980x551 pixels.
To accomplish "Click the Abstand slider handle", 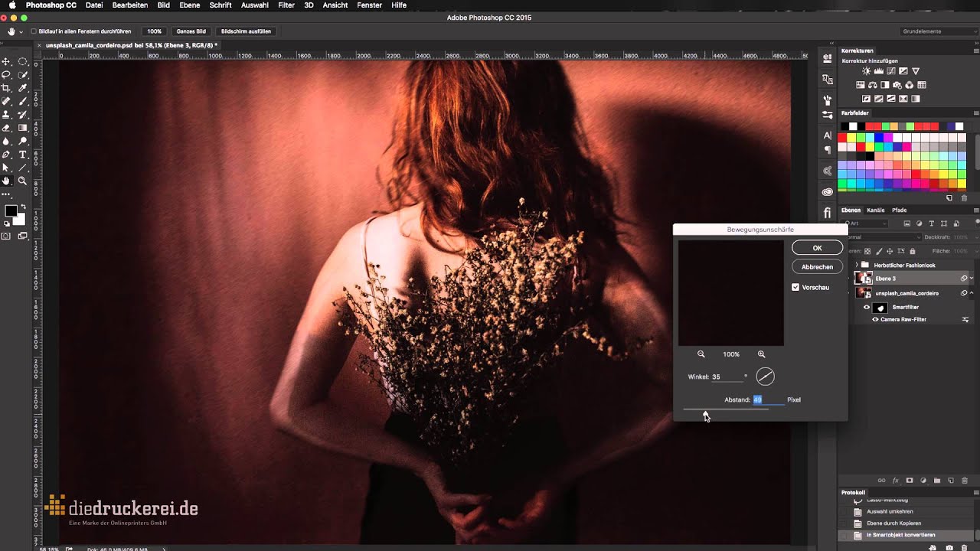I will 706,413.
